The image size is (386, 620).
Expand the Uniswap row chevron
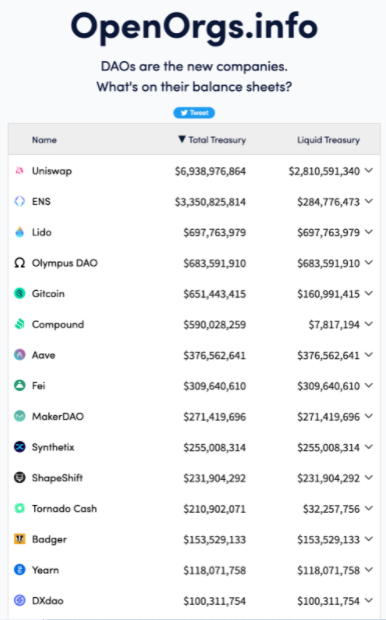369,170
